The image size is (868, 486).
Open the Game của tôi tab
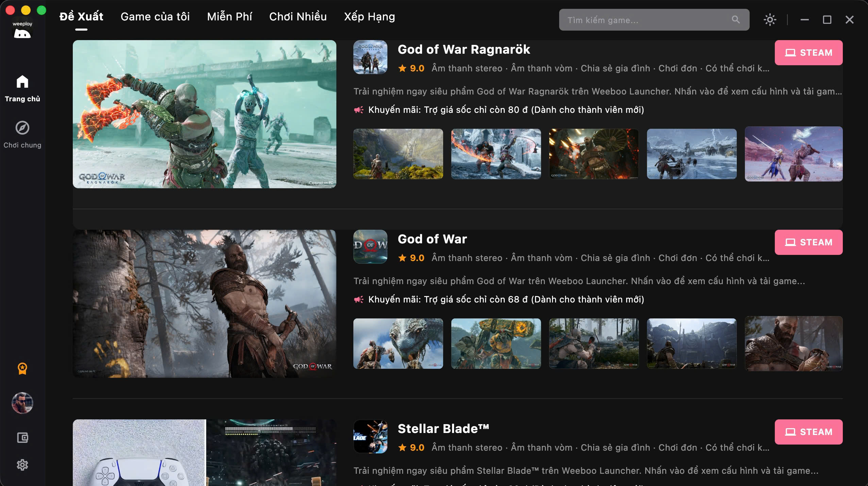click(155, 16)
